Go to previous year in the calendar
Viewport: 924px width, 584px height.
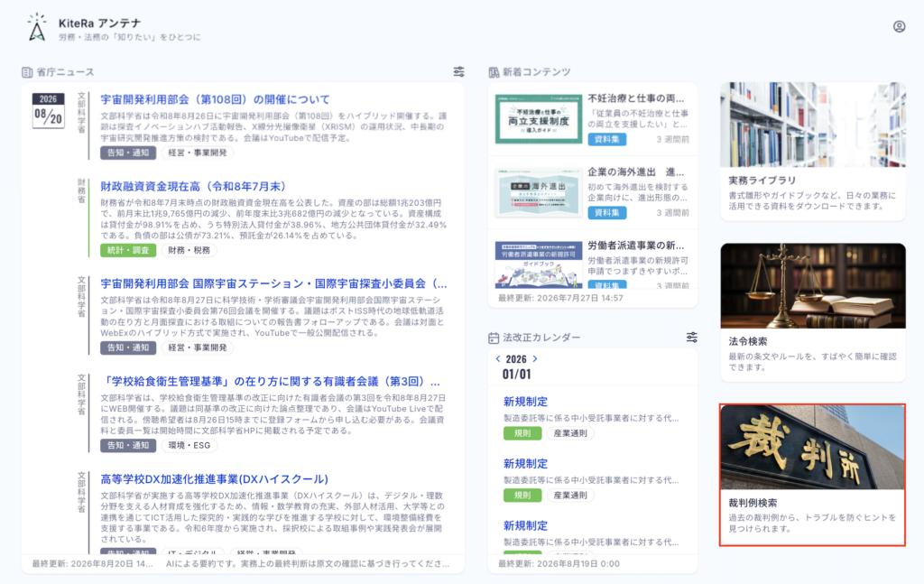(x=498, y=358)
